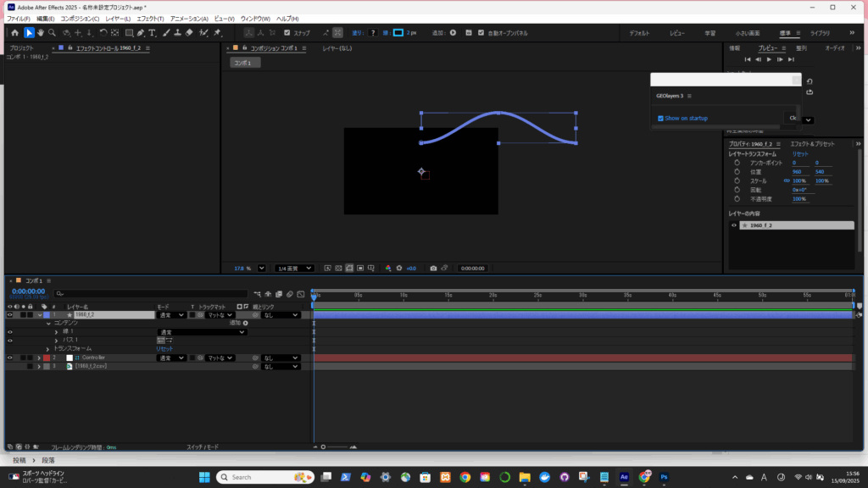The width and height of the screenshot is (868, 488).
Task: Expand the トランスフォーム property group
Action: click(48, 348)
